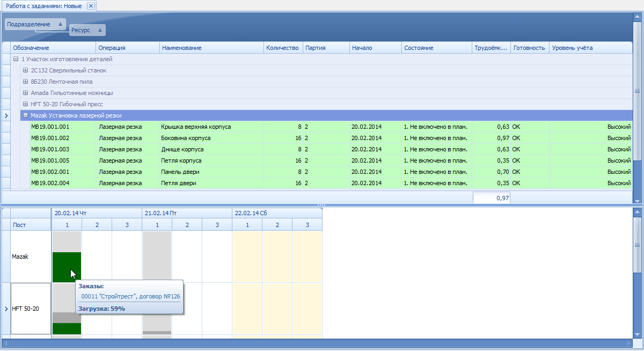Collapse the Mazak Установка лазерной резки group
Screen dimensions: 644x351
(25, 115)
